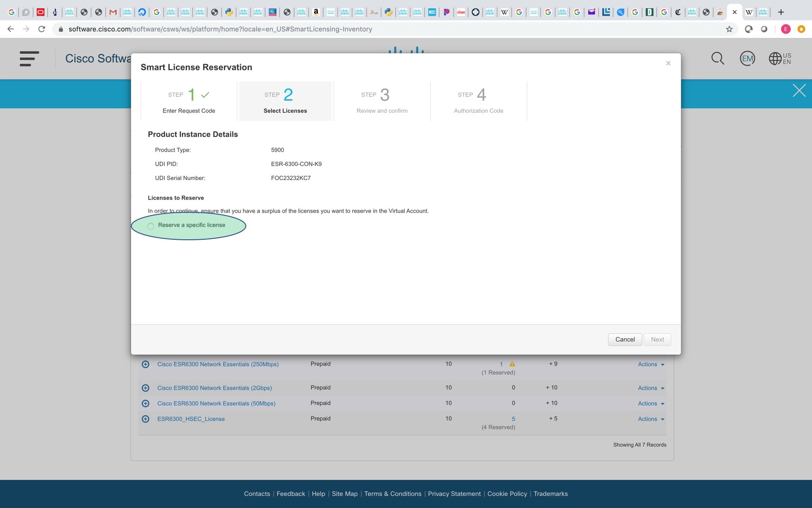Reload the current page
812x508 pixels.
(x=42, y=29)
